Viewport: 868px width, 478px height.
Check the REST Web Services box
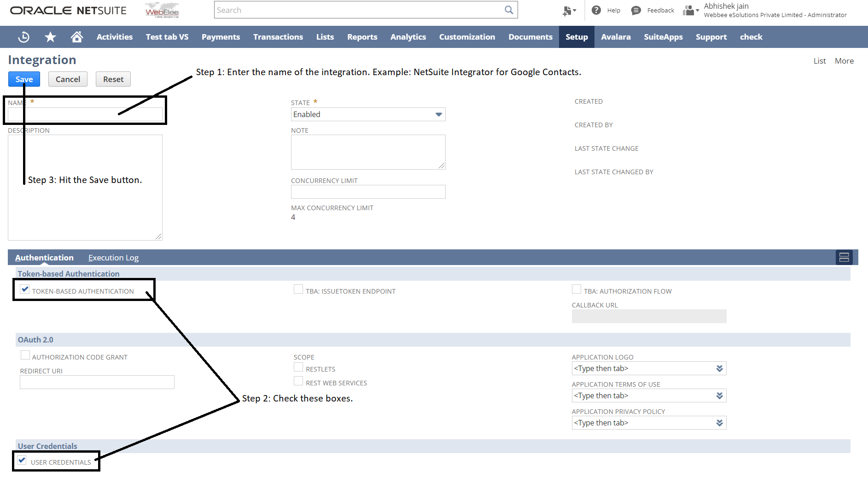[298, 381]
